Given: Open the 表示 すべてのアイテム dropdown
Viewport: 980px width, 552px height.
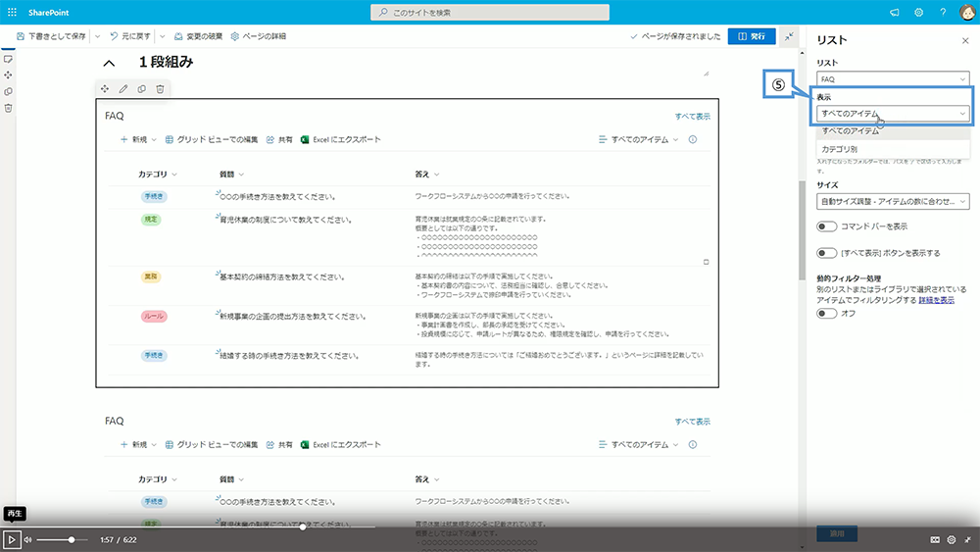Looking at the screenshot, I should (x=893, y=113).
